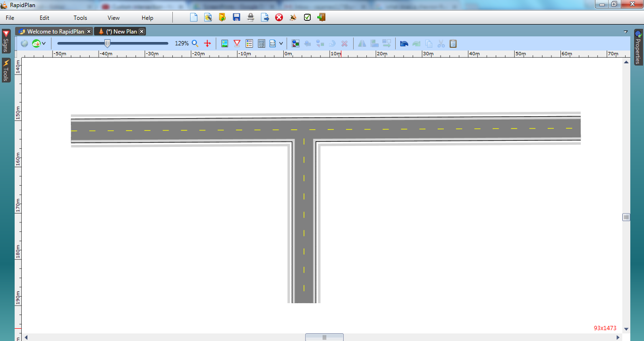Open dropdown arrow beside green cone icon
This screenshot has width=644, height=341.
44,43
